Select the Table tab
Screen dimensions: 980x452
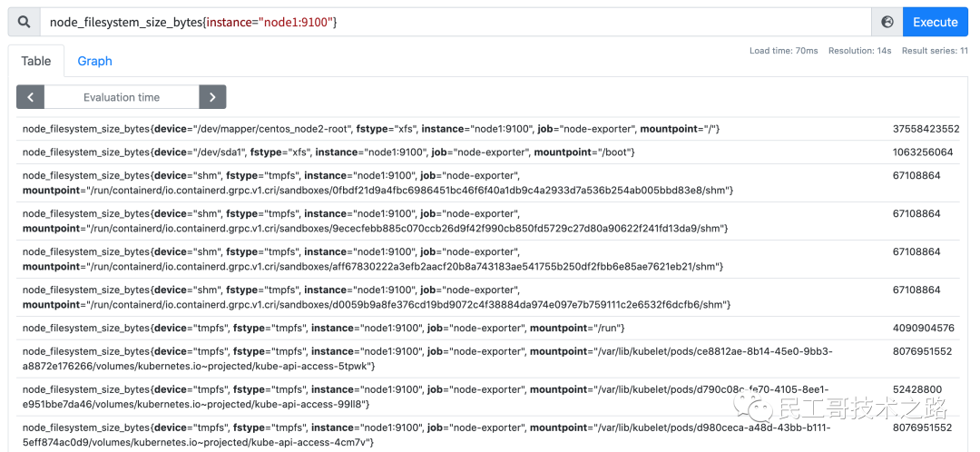pos(36,62)
